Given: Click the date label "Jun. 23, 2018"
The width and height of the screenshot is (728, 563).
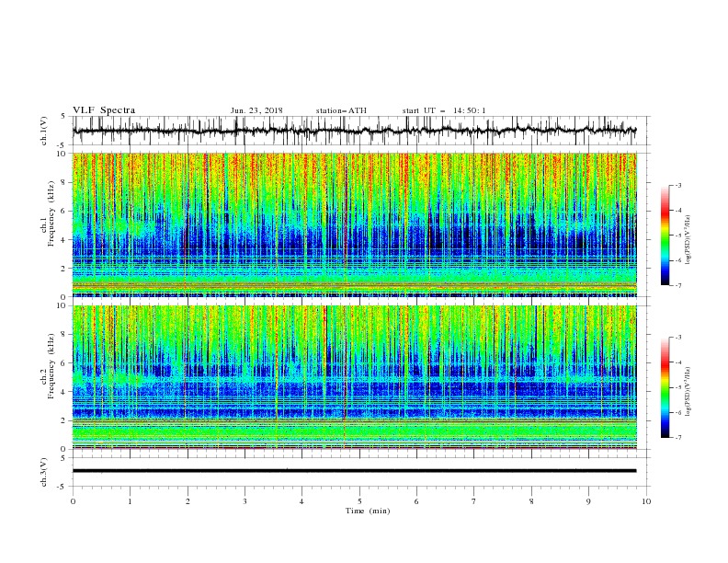Looking at the screenshot, I should [x=256, y=110].
